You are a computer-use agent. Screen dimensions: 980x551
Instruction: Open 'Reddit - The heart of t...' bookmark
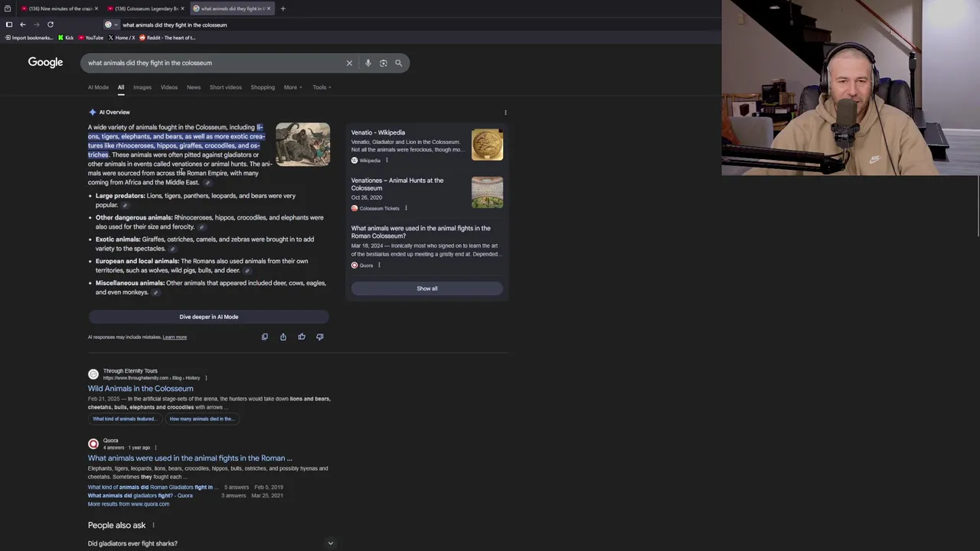coord(168,37)
